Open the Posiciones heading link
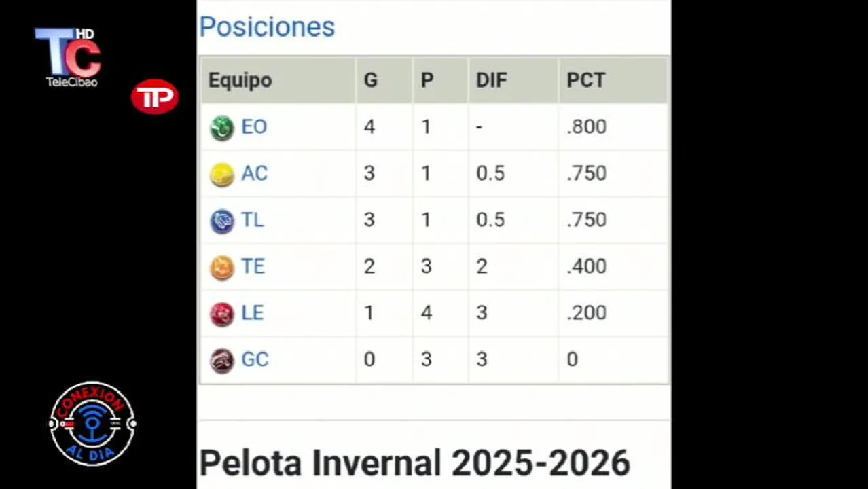868x489 pixels. point(267,27)
